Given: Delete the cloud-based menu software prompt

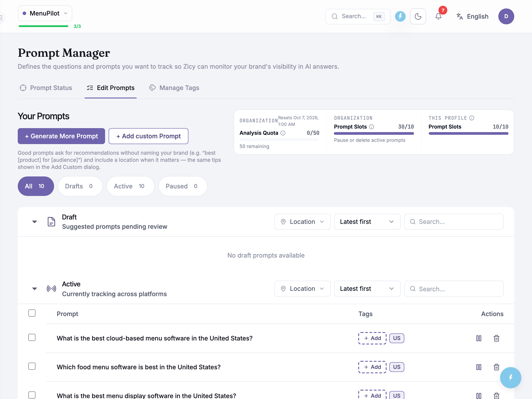Looking at the screenshot, I should (496, 338).
